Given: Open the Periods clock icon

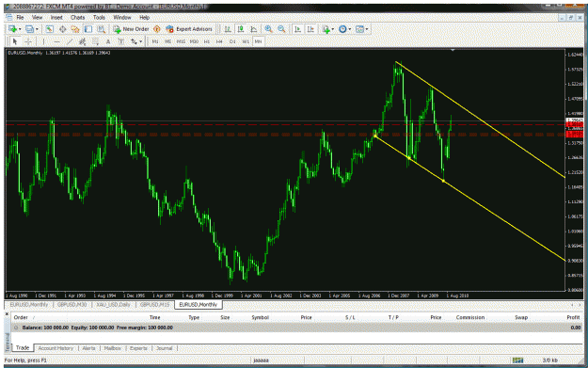Looking at the screenshot, I should point(342,29).
